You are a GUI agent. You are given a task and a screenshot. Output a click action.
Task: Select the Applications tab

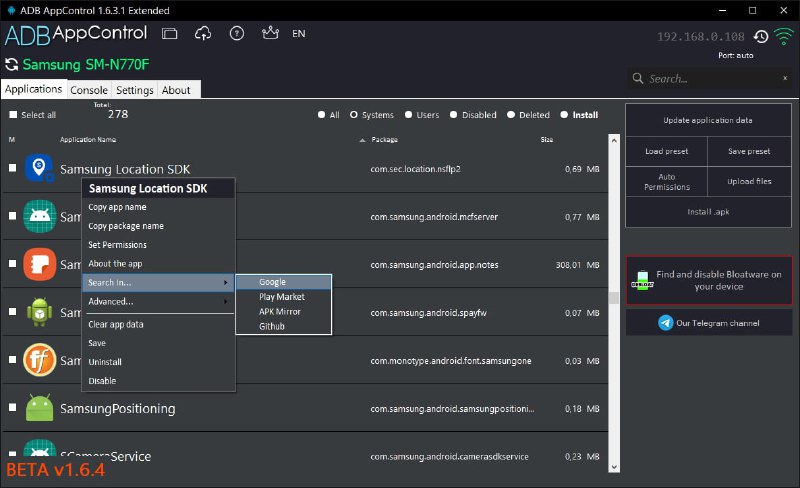pos(34,89)
